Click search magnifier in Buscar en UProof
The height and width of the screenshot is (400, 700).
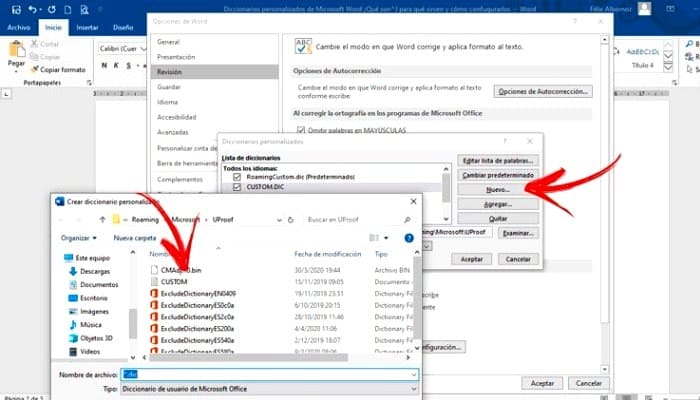(407, 220)
